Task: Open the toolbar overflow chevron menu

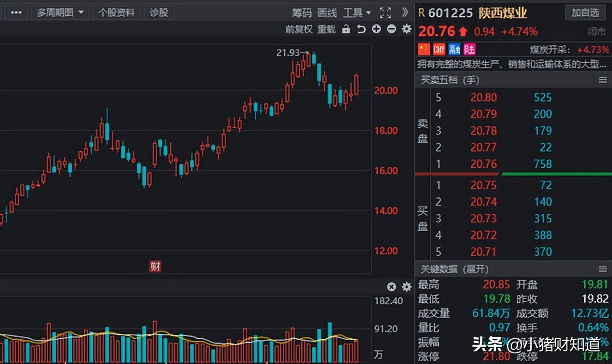Action: point(404,13)
